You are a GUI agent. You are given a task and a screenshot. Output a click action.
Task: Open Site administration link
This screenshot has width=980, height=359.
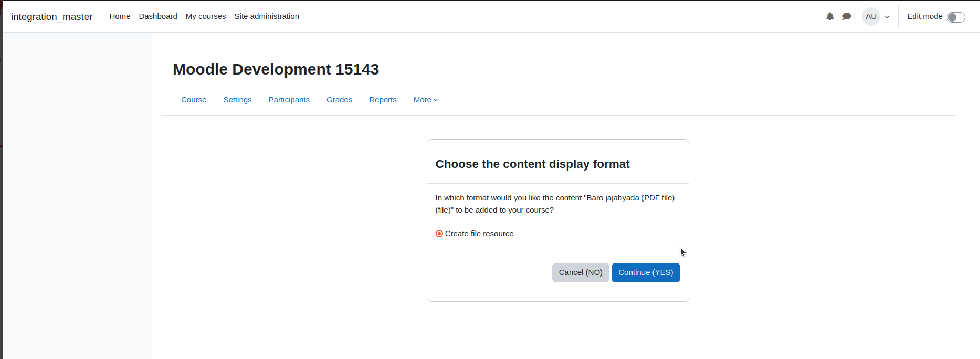click(x=267, y=16)
